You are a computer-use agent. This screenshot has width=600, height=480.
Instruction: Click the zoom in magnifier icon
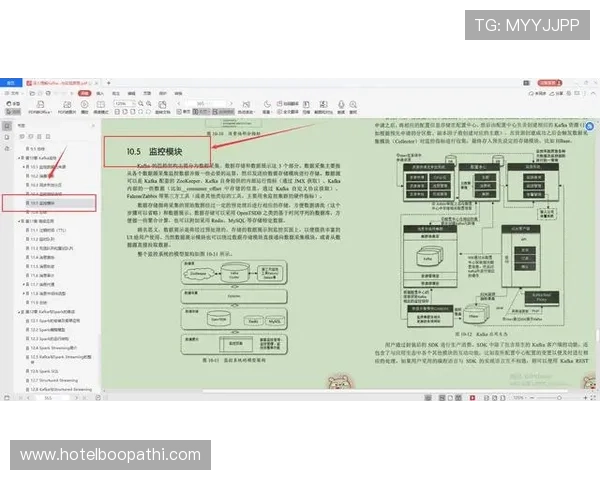(149, 104)
